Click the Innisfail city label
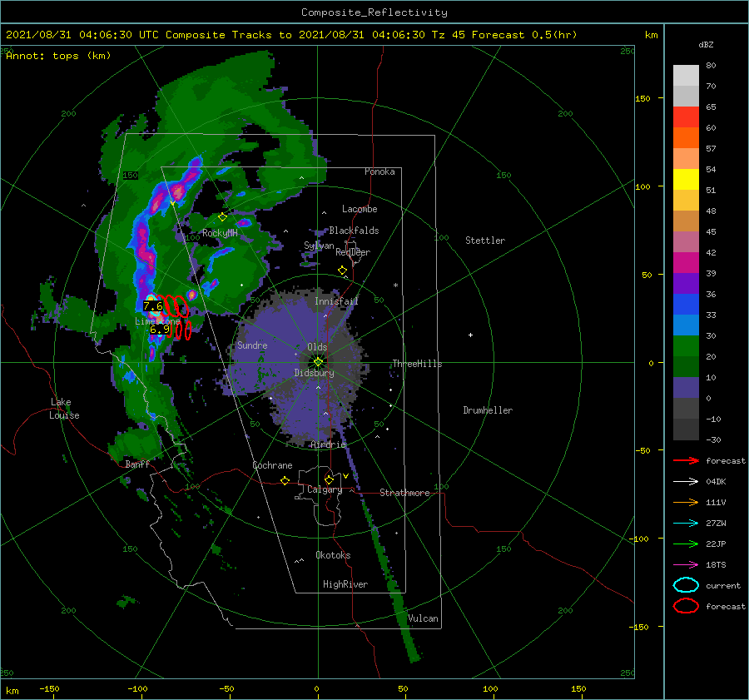The image size is (749, 700). pyautogui.click(x=336, y=301)
